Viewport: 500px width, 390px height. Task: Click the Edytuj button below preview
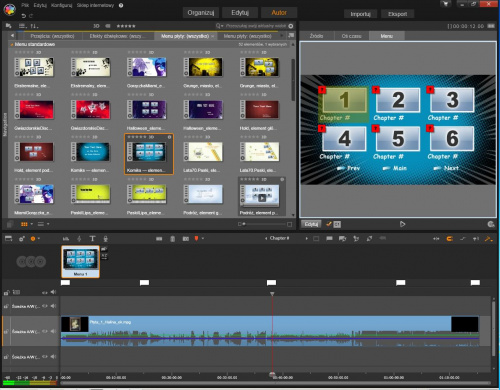[x=311, y=224]
